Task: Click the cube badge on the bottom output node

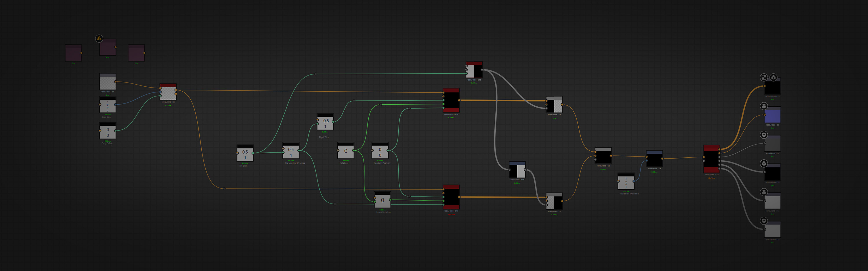Action: tap(764, 221)
